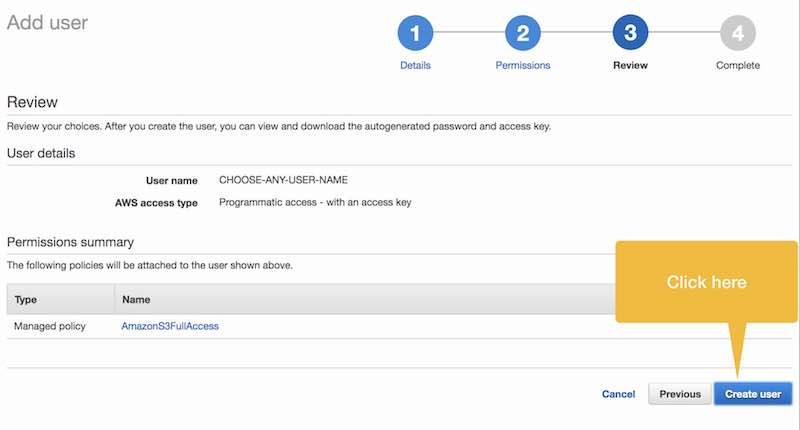
Task: Click the Programmatic access type text
Action: click(x=315, y=203)
